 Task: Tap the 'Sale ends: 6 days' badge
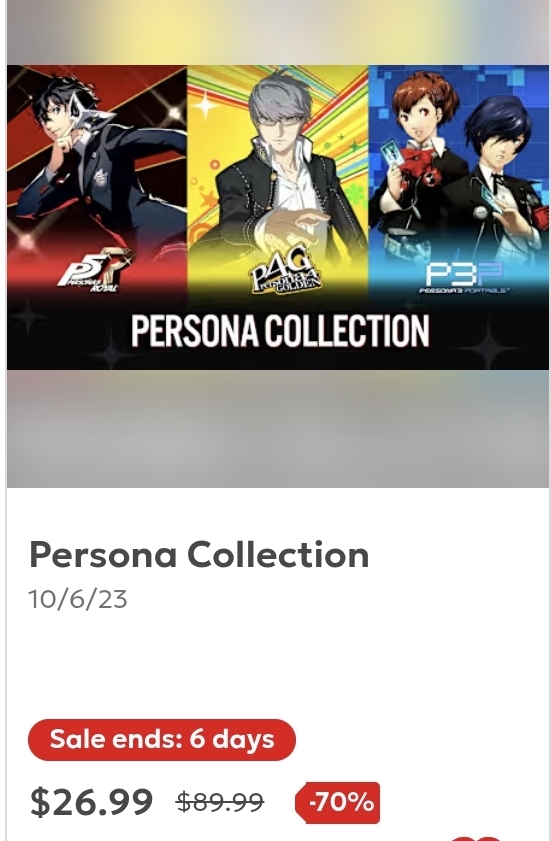click(x=161, y=740)
